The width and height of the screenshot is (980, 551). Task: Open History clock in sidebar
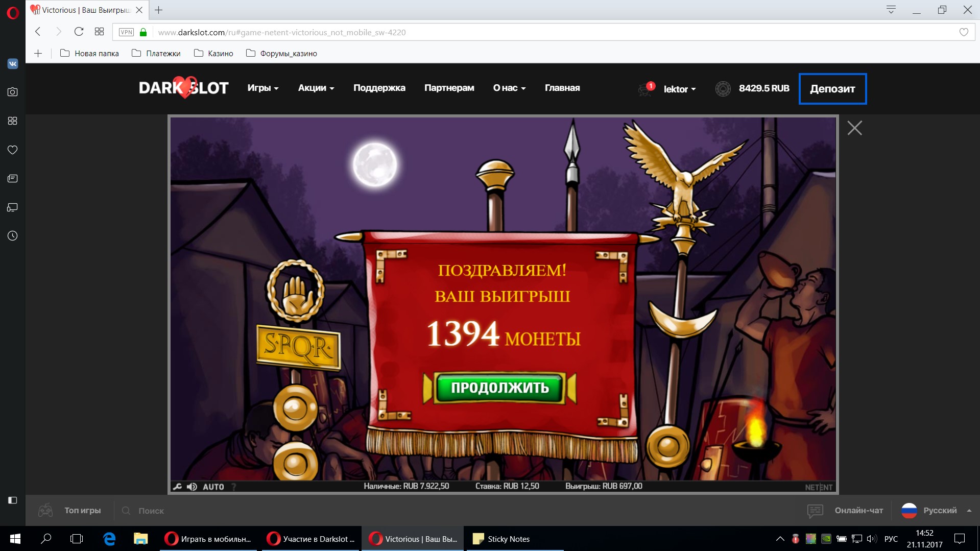pos(13,236)
